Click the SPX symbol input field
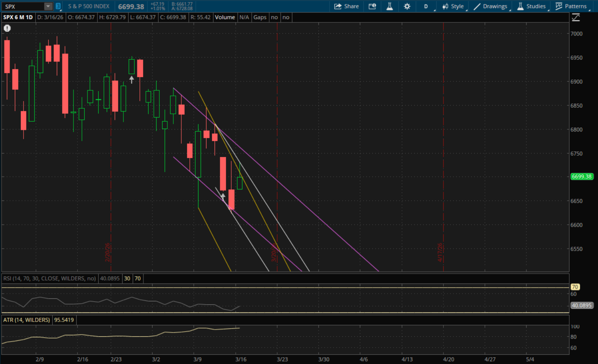The height and width of the screenshot is (364, 598). tap(23, 6)
